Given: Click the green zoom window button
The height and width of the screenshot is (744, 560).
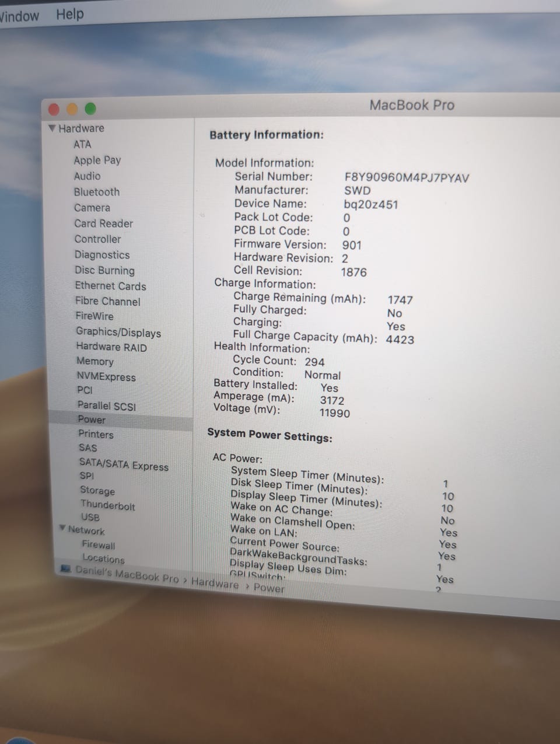Looking at the screenshot, I should tap(90, 109).
